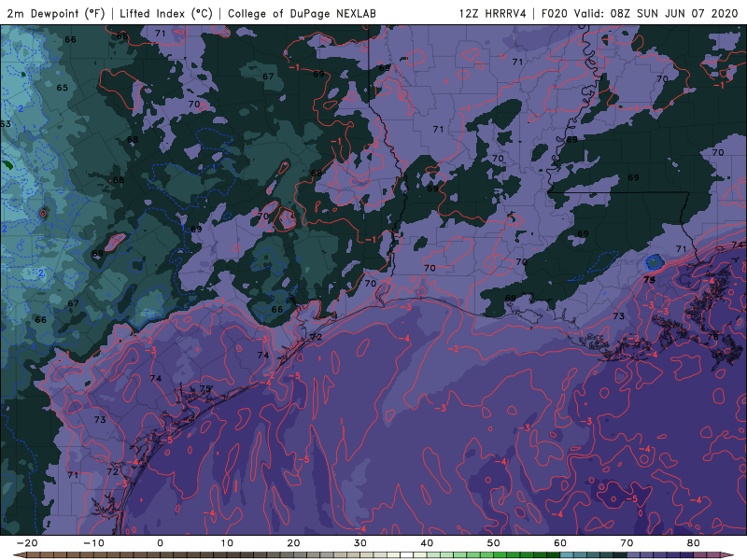
Task: Select the "12Z HRRRV4" model run label
Action: coord(493,13)
